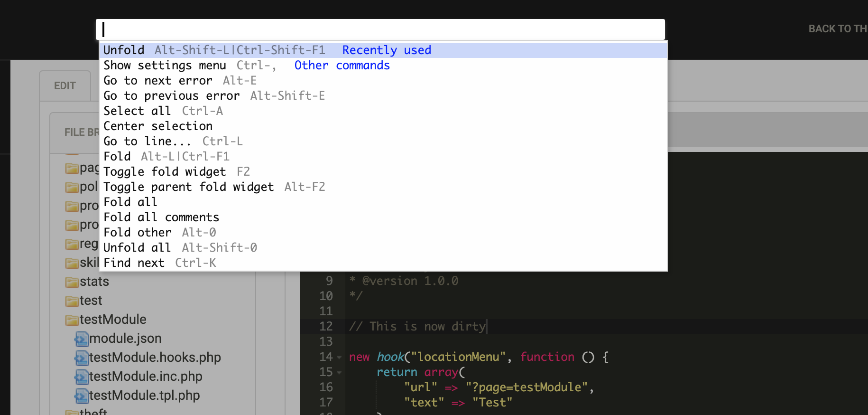Viewport: 868px width, 415px height.
Task: Click the test folder icon
Action: 72,301
